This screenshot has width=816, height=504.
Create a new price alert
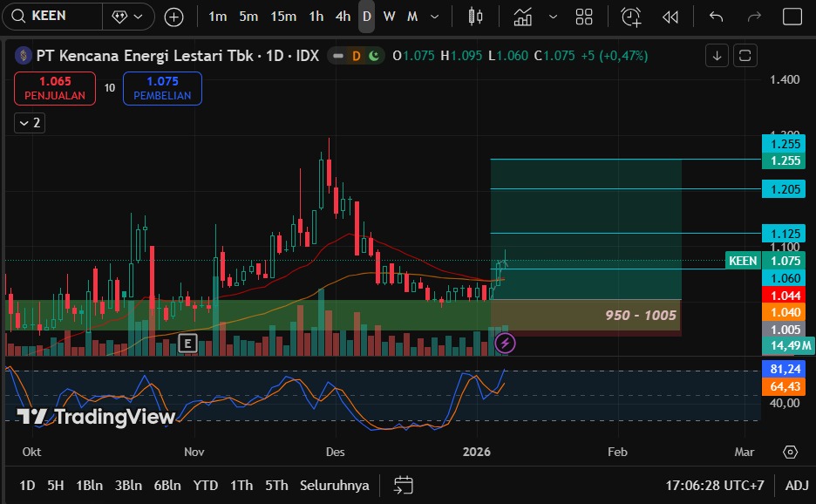(630, 17)
